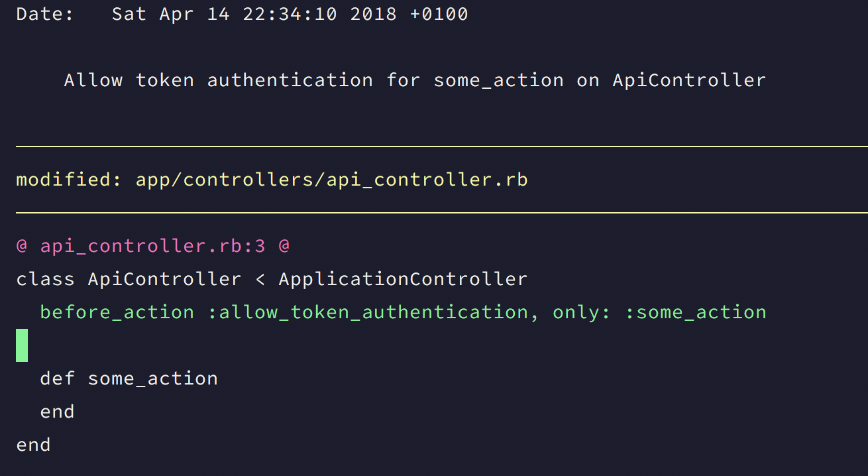Click "ApiController" in the class definition line

click(164, 279)
